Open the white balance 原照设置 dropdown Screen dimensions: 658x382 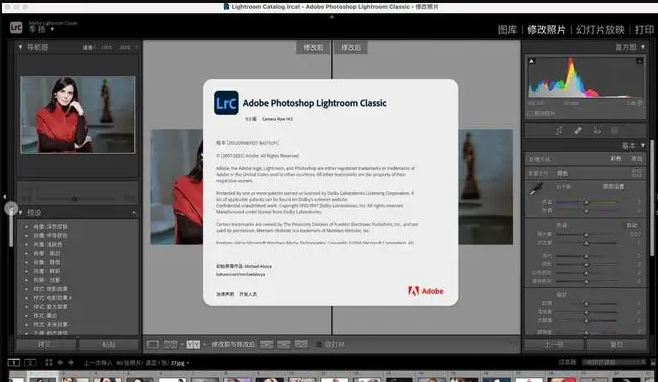(614, 186)
